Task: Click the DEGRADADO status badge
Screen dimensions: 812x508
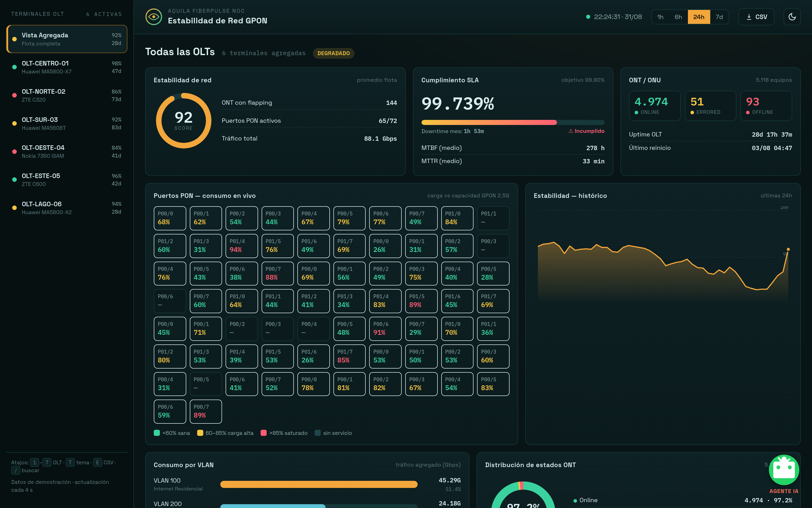Action: [333, 53]
